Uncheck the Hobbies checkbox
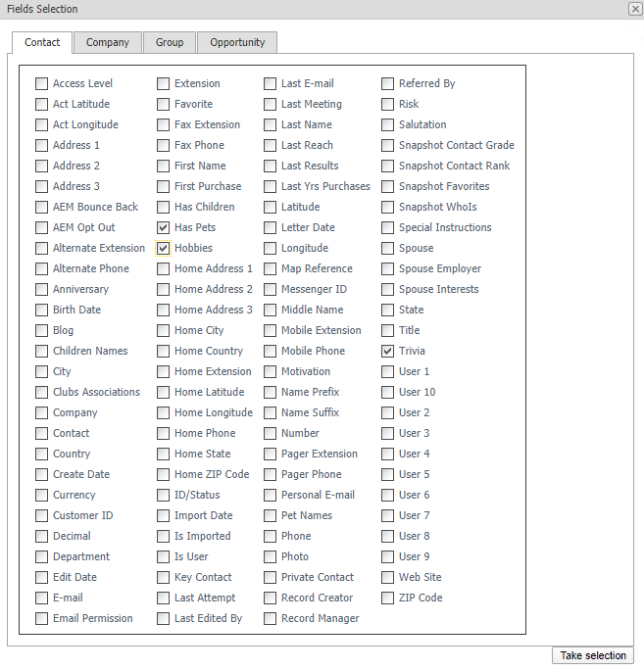This screenshot has height=671, width=644. (x=163, y=248)
